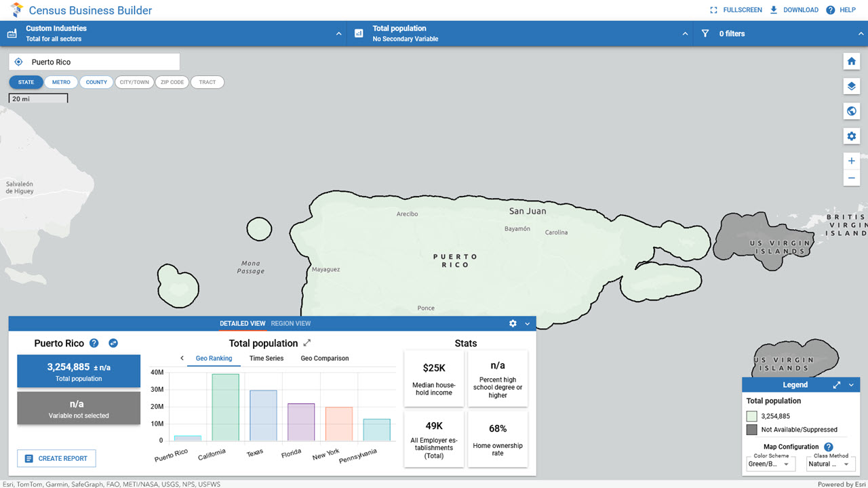Open the map Settings gear icon

click(852, 136)
